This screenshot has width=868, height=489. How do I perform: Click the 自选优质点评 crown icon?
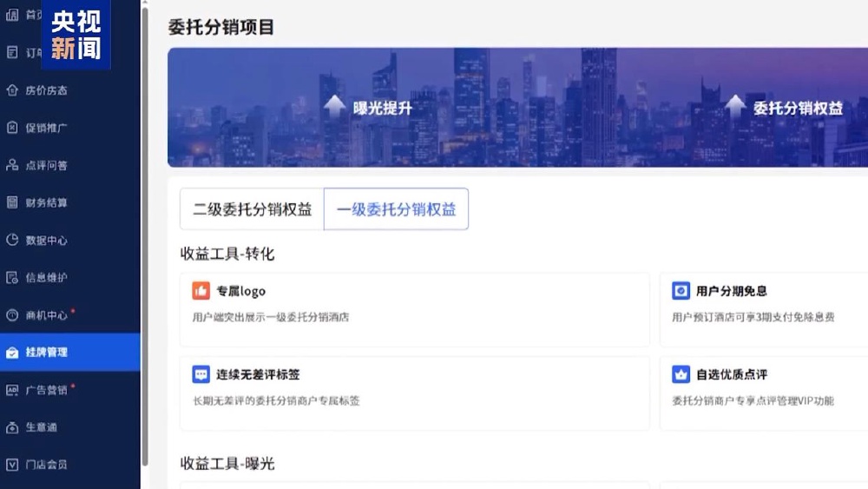681,374
